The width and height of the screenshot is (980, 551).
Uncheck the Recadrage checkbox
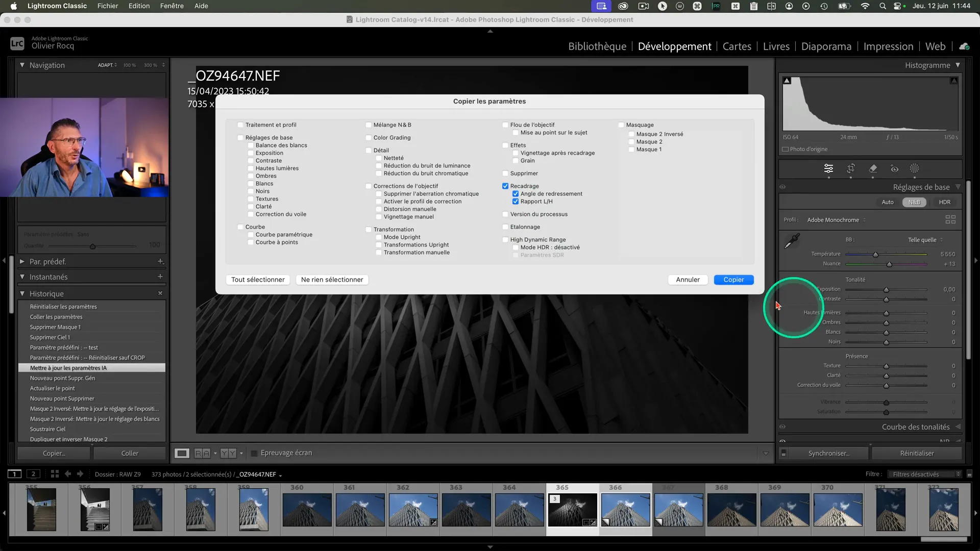click(x=505, y=186)
